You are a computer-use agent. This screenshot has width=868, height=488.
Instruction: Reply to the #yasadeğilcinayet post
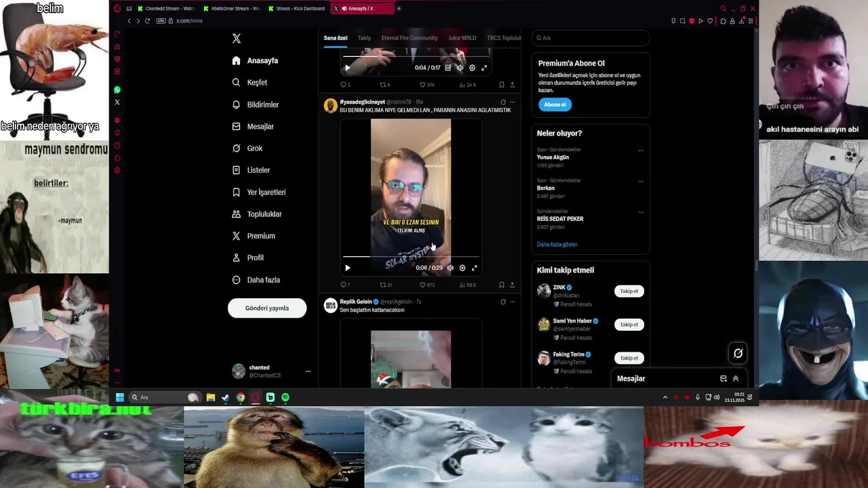[x=344, y=285]
